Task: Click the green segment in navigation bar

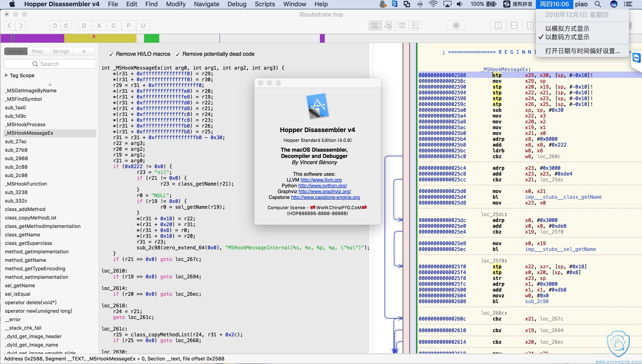Action: tap(151, 39)
